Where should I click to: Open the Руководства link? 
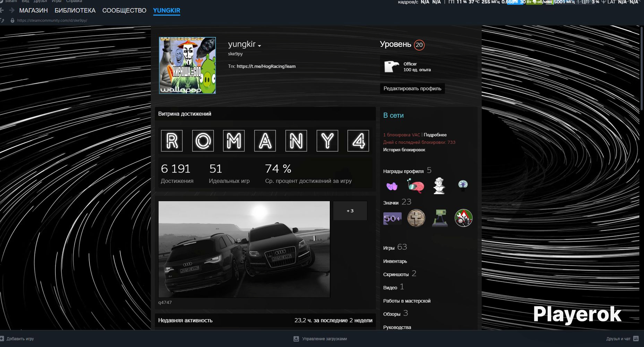pos(397,327)
